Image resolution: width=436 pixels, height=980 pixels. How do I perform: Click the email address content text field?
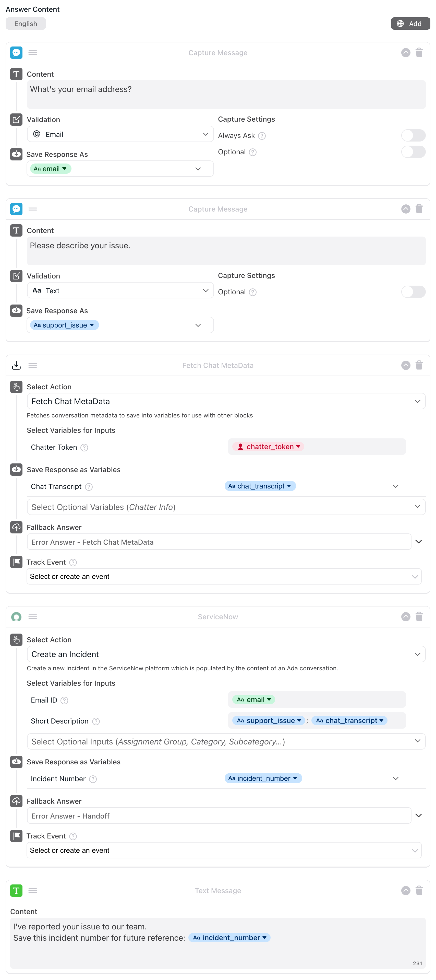(226, 94)
